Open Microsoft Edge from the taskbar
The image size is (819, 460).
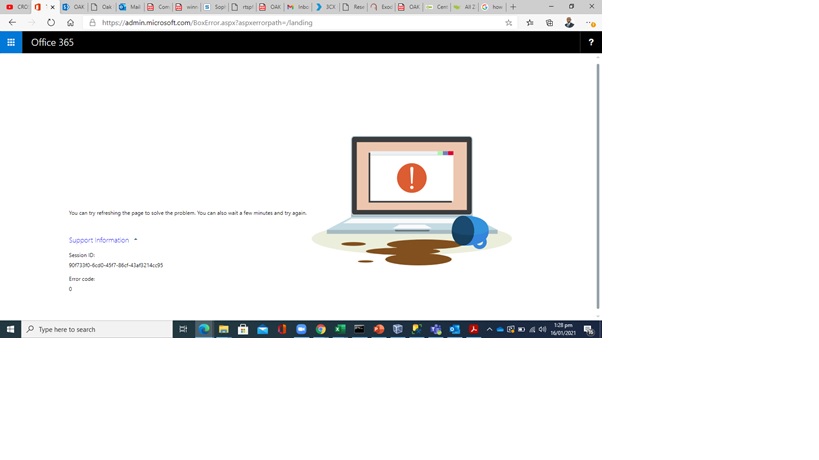[204, 329]
